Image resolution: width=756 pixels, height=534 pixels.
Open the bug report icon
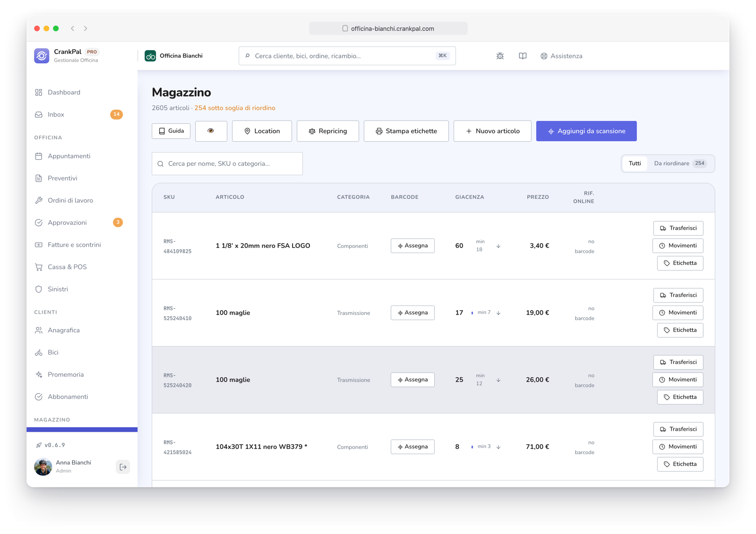[500, 56]
